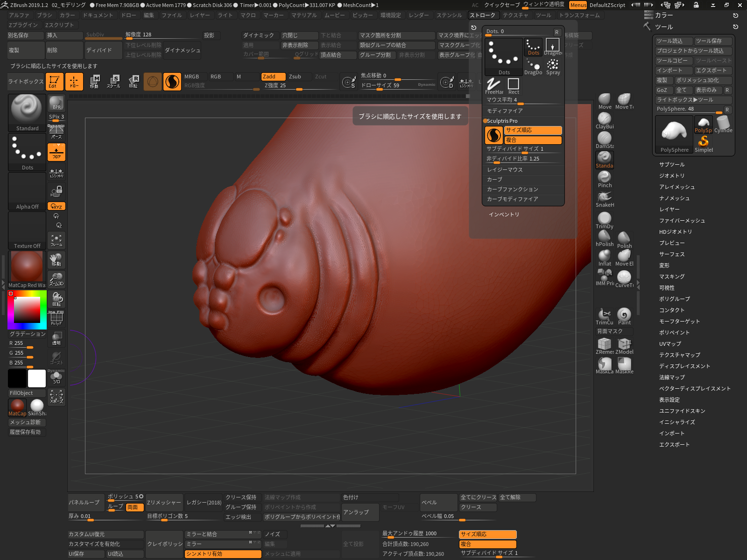Select the SimpleBrush tool thumbnail

click(704, 144)
